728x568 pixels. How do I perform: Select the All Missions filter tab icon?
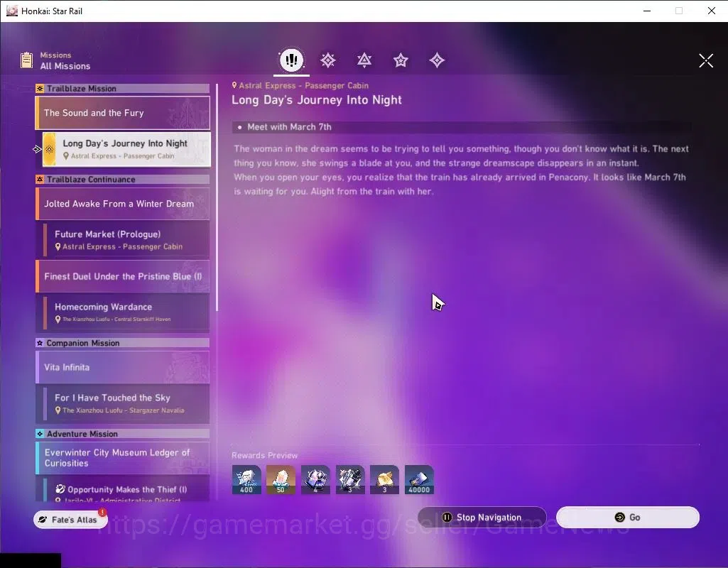click(292, 60)
